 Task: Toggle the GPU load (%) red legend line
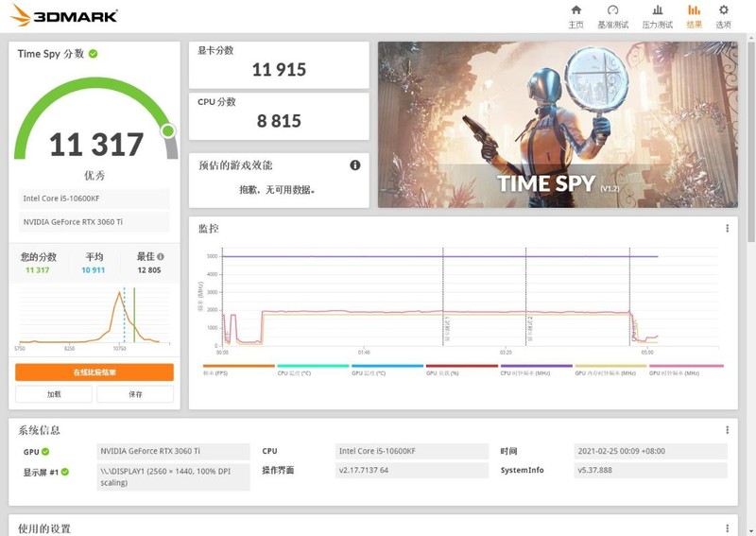point(462,366)
